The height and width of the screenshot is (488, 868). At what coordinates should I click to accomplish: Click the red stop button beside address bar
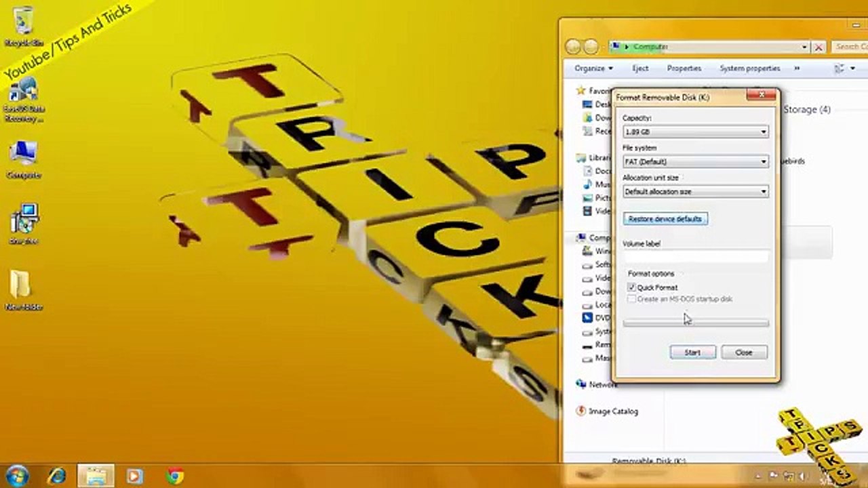pyautogui.click(x=818, y=47)
